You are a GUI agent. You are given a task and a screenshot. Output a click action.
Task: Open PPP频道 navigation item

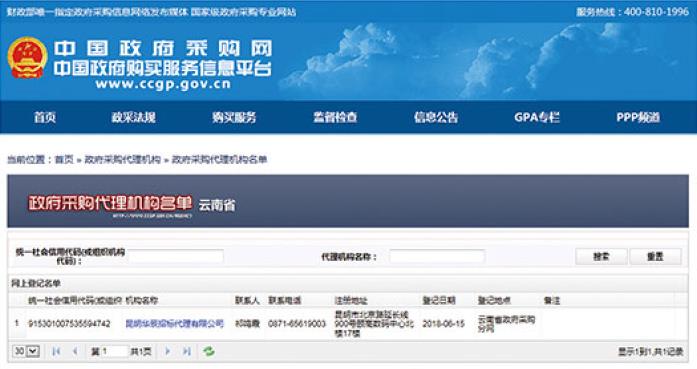[x=638, y=117]
